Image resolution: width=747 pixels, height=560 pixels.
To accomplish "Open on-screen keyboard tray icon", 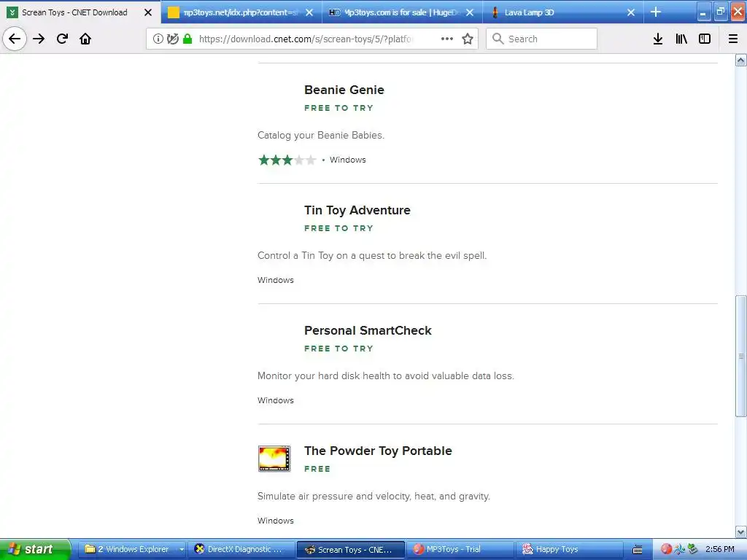I will 638,550.
